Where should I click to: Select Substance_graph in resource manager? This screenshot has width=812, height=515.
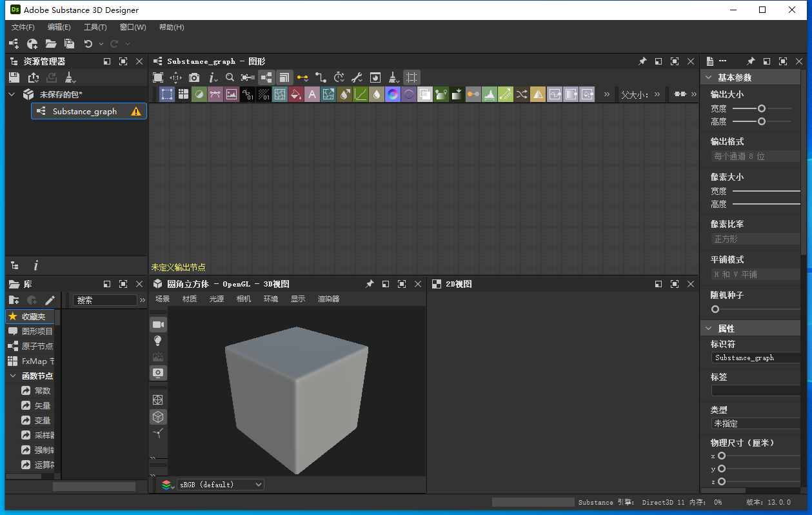click(89, 111)
